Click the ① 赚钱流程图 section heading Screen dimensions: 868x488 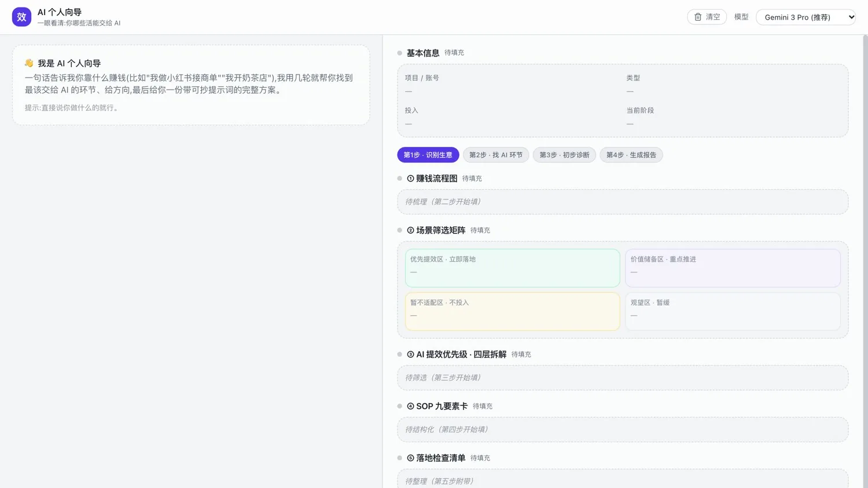click(432, 178)
